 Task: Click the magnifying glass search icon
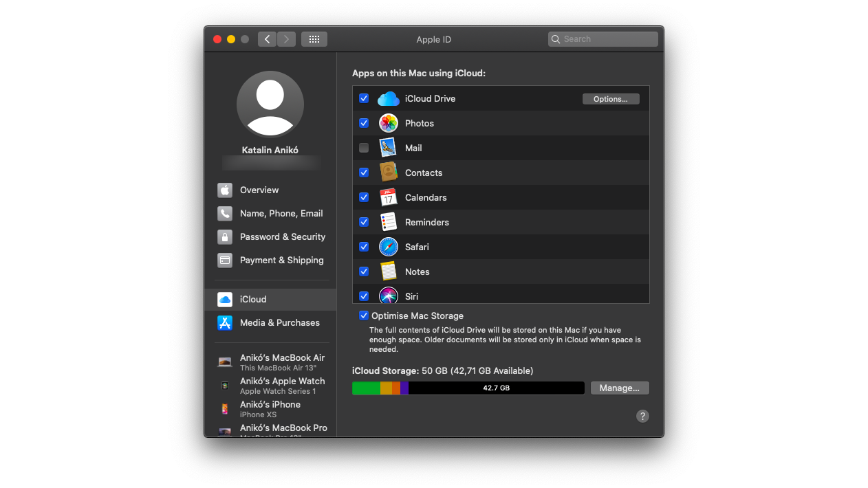[x=555, y=39]
